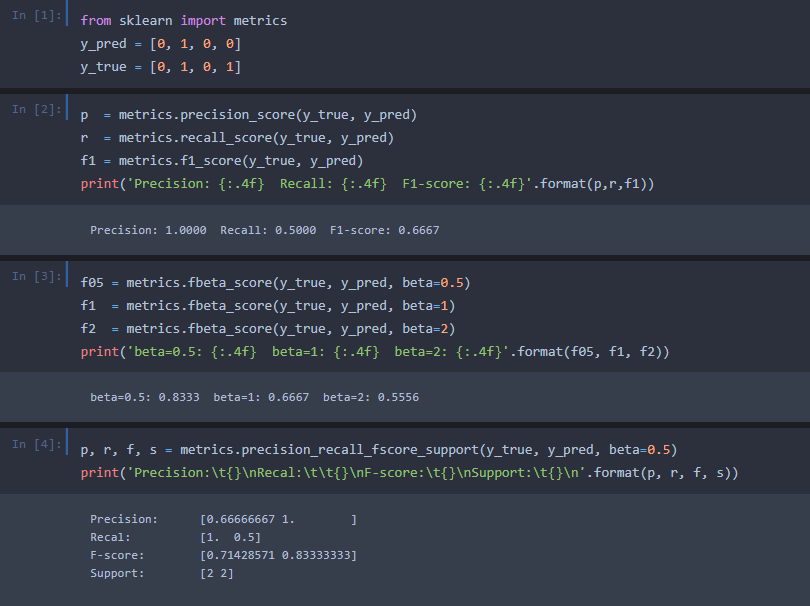
Task: Click output row 'Recal: [1. 0.5]'
Action: pos(176,537)
